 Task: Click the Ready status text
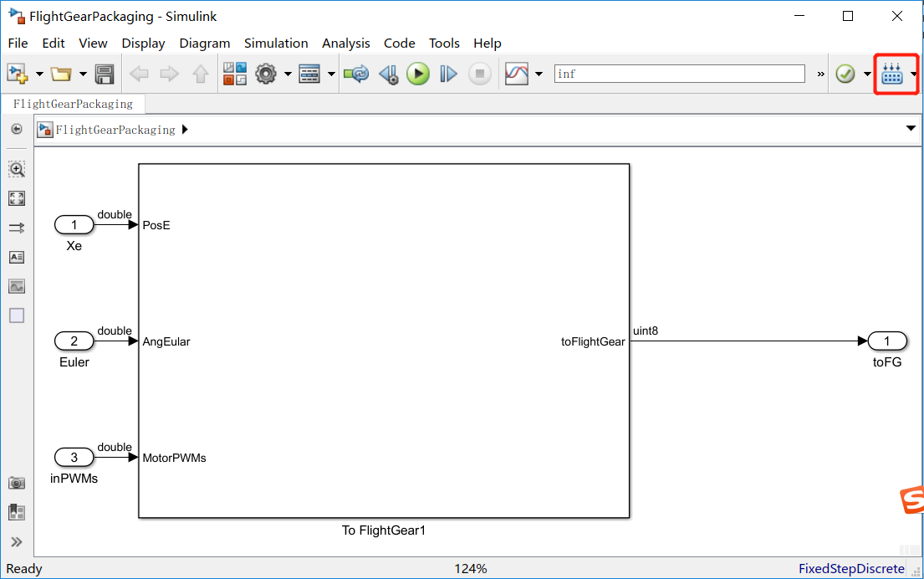click(x=24, y=569)
